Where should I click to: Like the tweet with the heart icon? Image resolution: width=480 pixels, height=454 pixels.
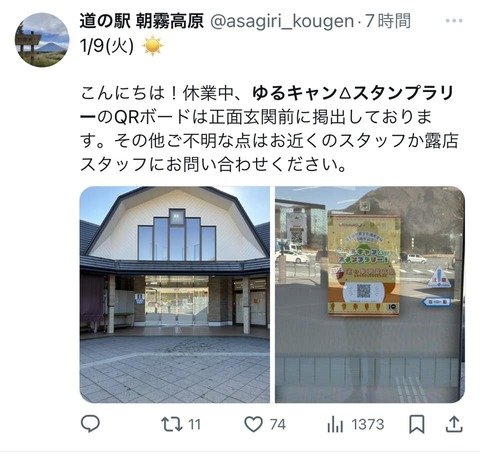[x=253, y=424]
